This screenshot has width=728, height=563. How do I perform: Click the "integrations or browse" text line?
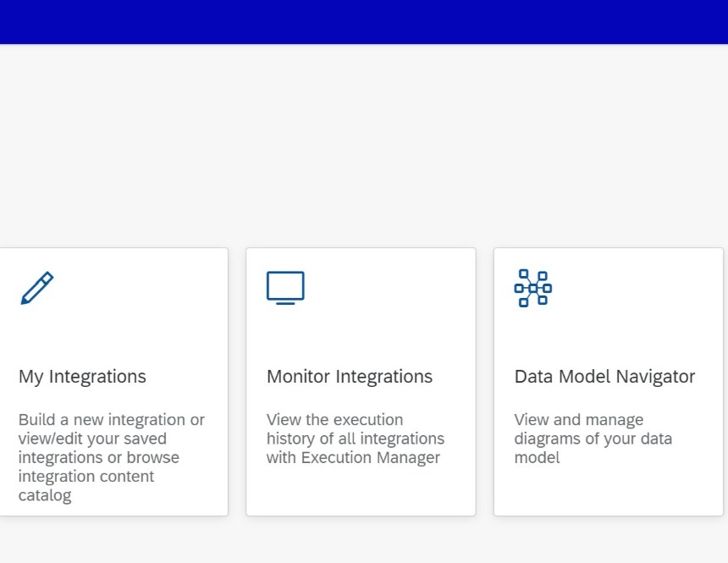[x=98, y=457]
